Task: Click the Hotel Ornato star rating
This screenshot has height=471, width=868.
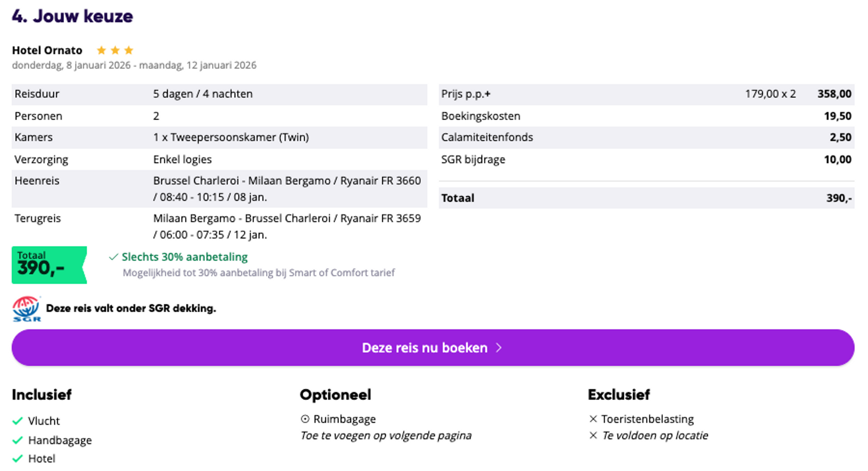Action: (x=115, y=51)
